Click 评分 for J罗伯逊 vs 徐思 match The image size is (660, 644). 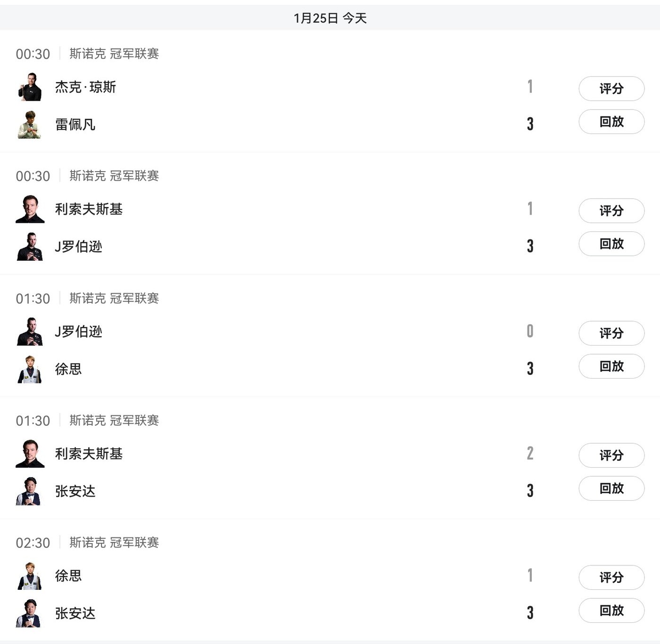point(611,333)
